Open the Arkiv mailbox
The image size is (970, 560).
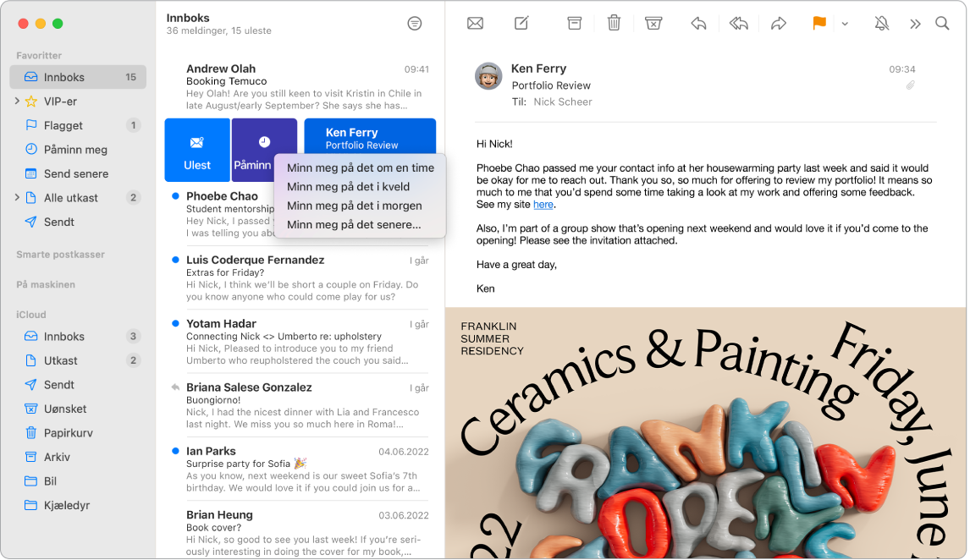pyautogui.click(x=78, y=457)
